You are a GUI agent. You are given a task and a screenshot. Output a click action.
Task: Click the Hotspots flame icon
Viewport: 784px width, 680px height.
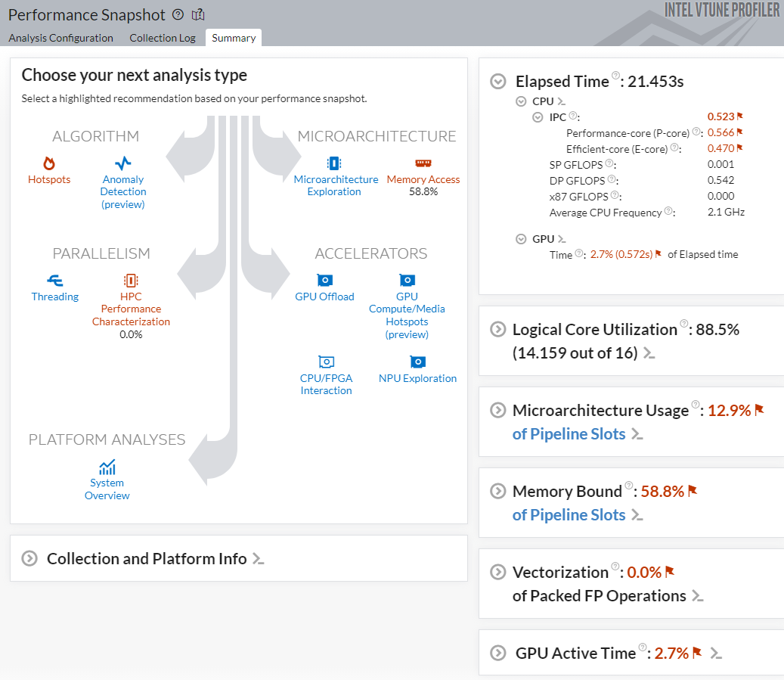[49, 163]
